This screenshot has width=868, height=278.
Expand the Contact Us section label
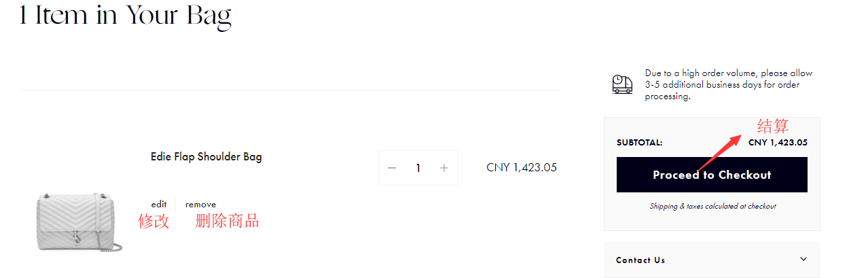click(x=640, y=260)
